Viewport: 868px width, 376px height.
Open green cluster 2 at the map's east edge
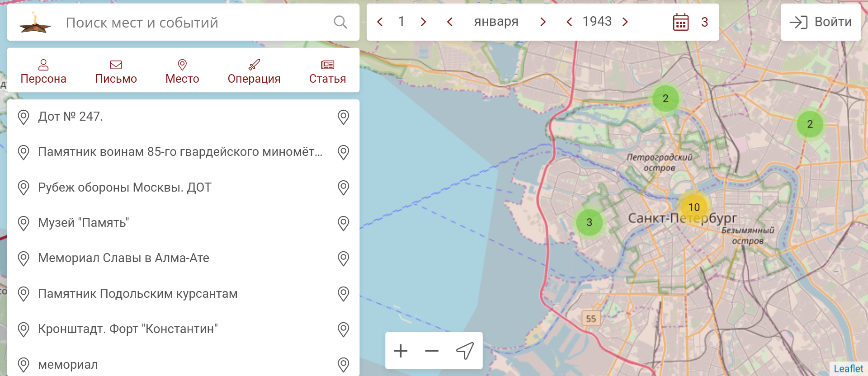pyautogui.click(x=810, y=124)
